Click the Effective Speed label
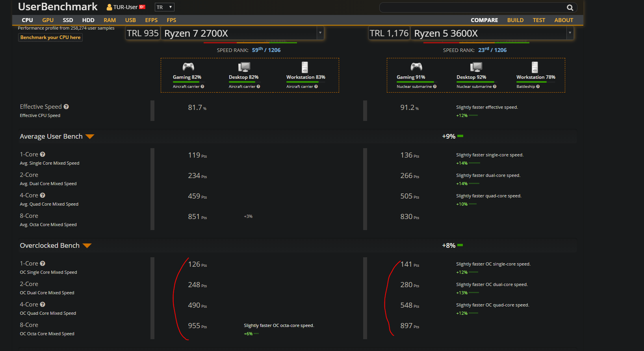644x351 pixels. tap(41, 107)
